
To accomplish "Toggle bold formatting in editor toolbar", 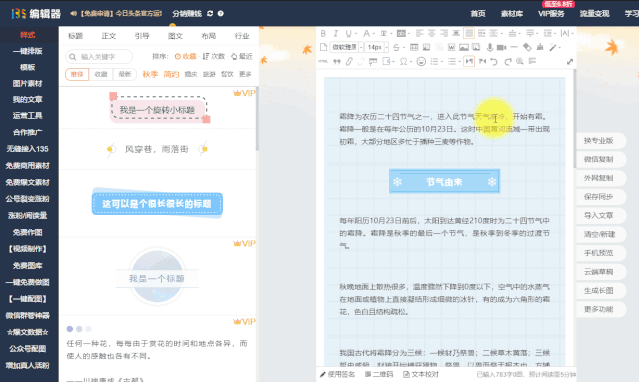I will (323, 33).
